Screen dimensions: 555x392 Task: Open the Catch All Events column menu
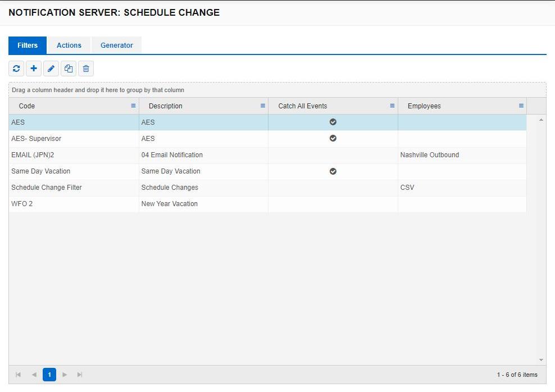[393, 106]
